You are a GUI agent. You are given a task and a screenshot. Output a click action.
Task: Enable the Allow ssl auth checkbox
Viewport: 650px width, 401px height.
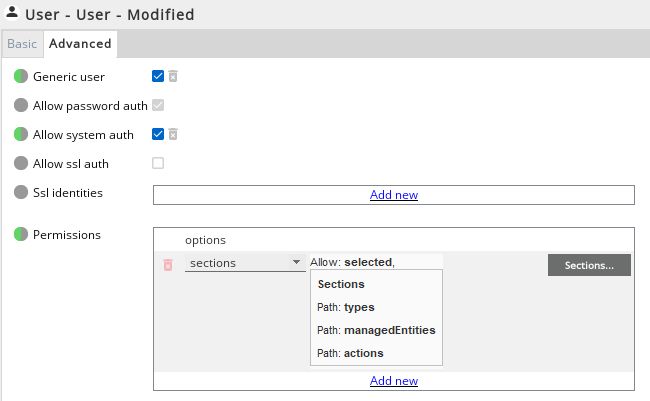coord(158,163)
